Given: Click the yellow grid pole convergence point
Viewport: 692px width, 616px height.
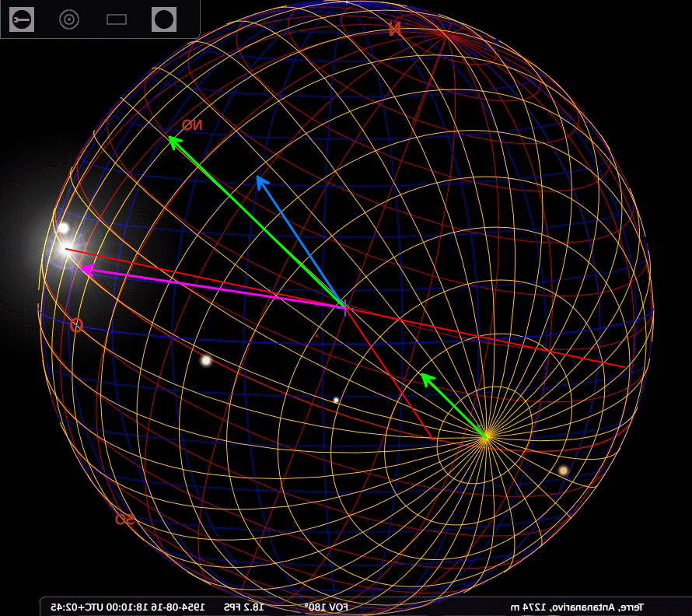Looking at the screenshot, I should [485, 437].
